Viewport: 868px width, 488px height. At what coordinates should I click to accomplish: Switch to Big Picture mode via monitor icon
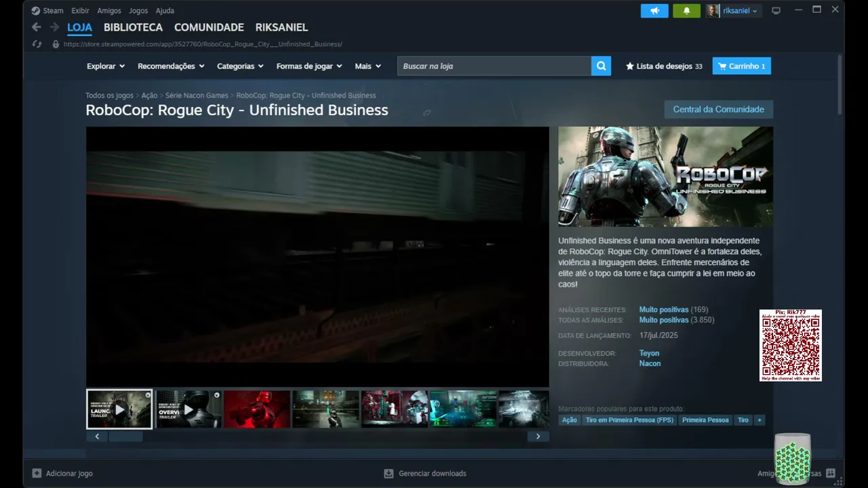[776, 11]
